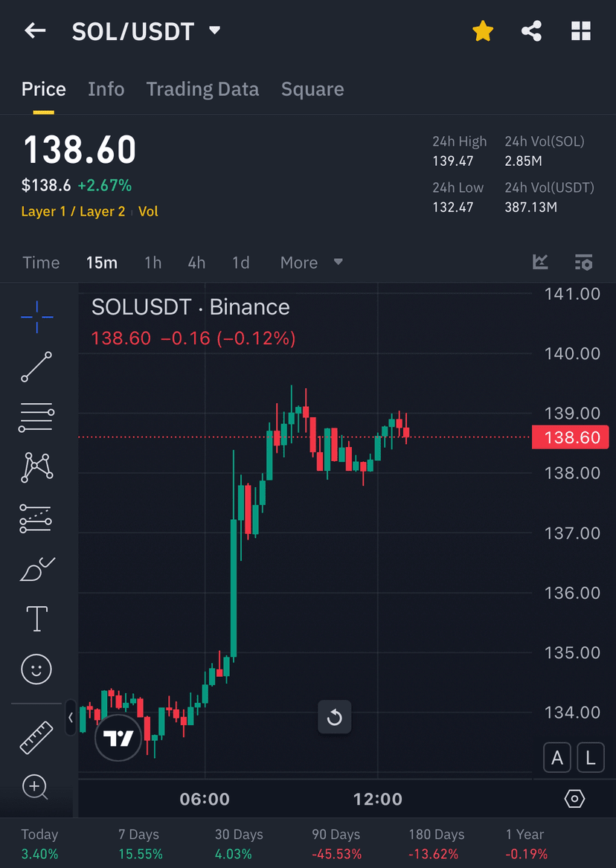Tap the 12:00 time axis label
616x868 pixels.
(x=377, y=800)
